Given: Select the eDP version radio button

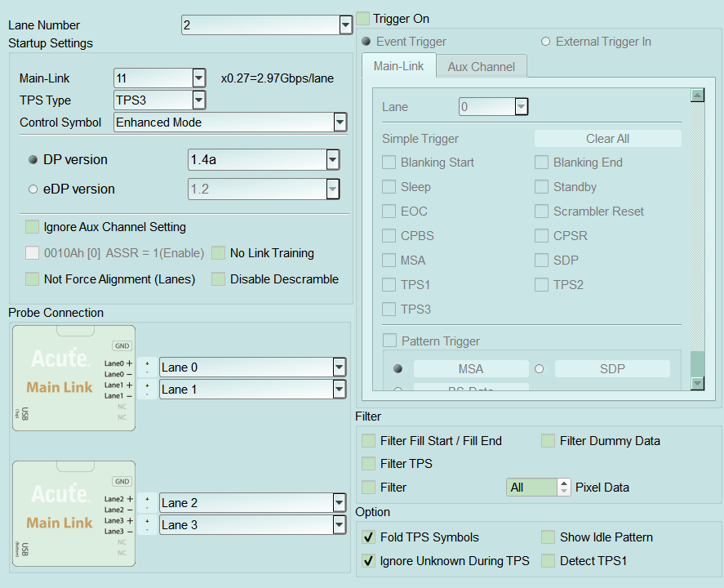Looking at the screenshot, I should [x=33, y=189].
